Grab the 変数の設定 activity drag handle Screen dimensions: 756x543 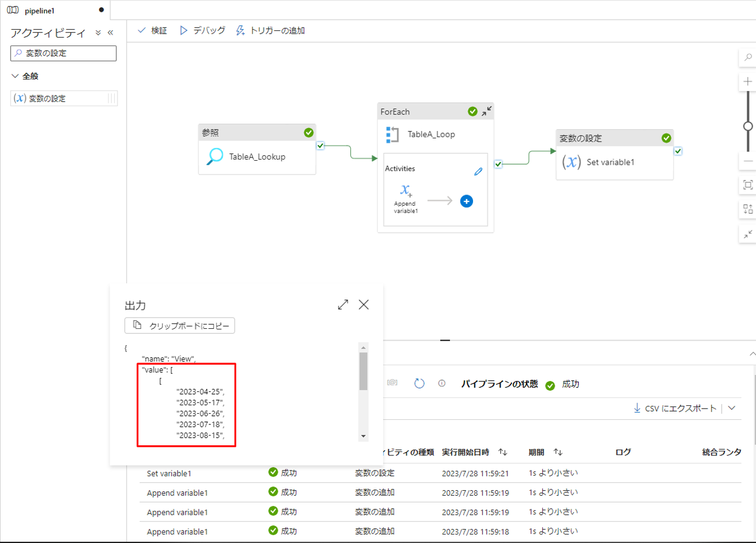pos(112,98)
